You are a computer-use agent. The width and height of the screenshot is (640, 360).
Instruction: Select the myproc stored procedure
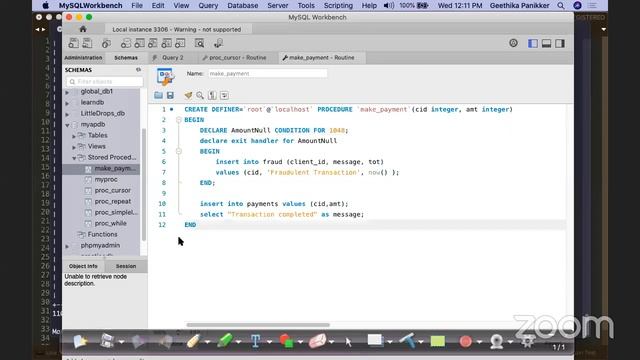106,179
